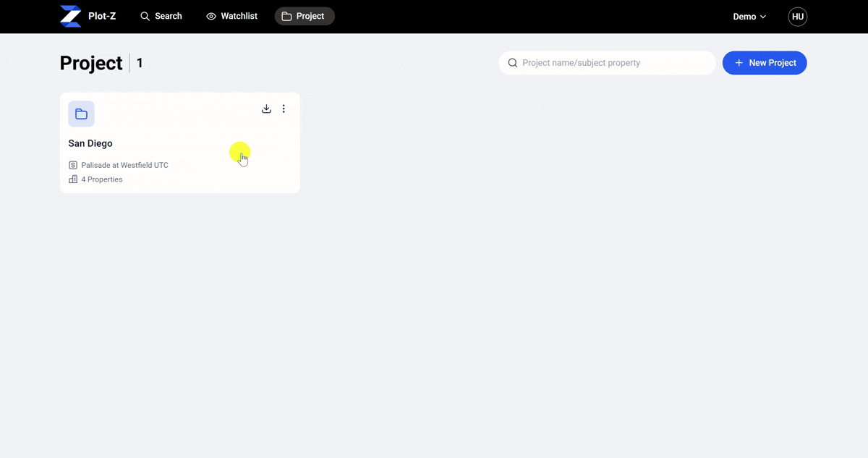868x458 pixels.
Task: Click the subject property icon beside Palisade
Action: 73,165
